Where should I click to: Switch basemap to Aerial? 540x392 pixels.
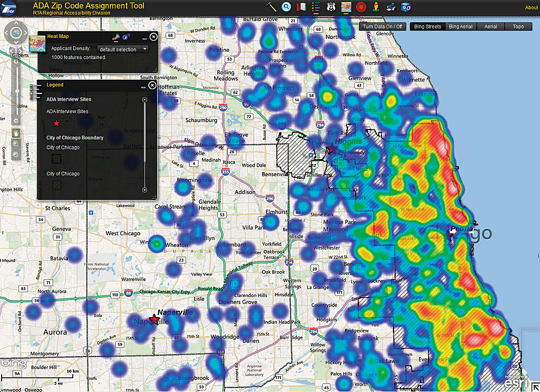click(491, 26)
